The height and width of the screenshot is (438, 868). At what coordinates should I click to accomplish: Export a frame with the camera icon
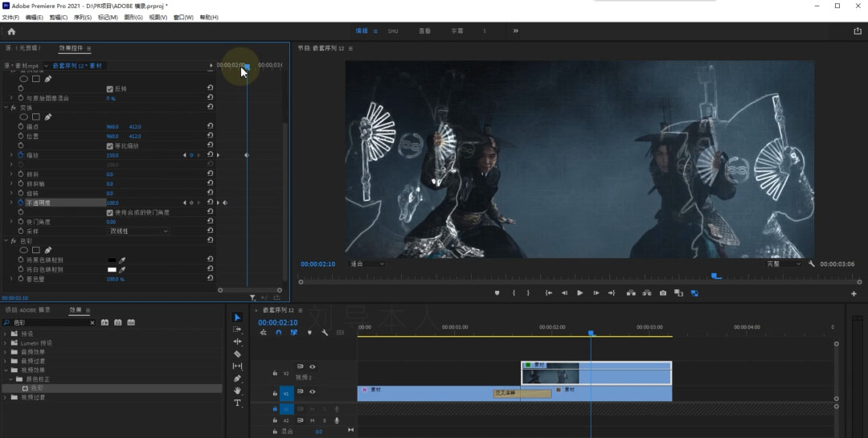click(x=662, y=293)
